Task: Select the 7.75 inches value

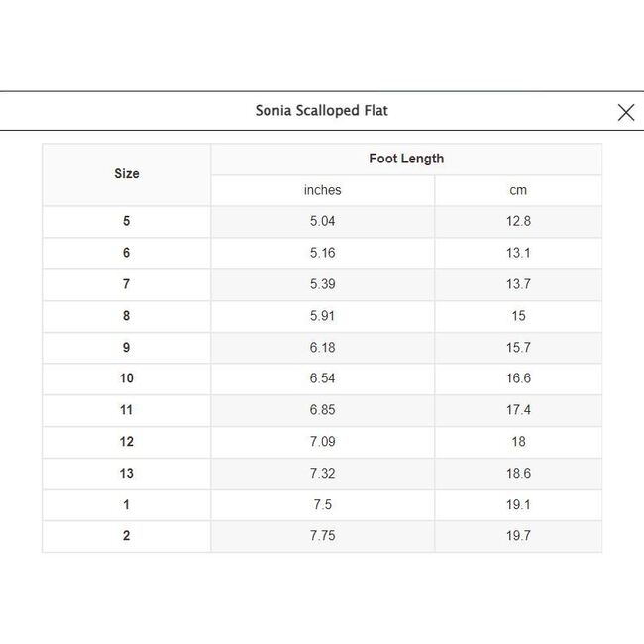Action: click(322, 536)
